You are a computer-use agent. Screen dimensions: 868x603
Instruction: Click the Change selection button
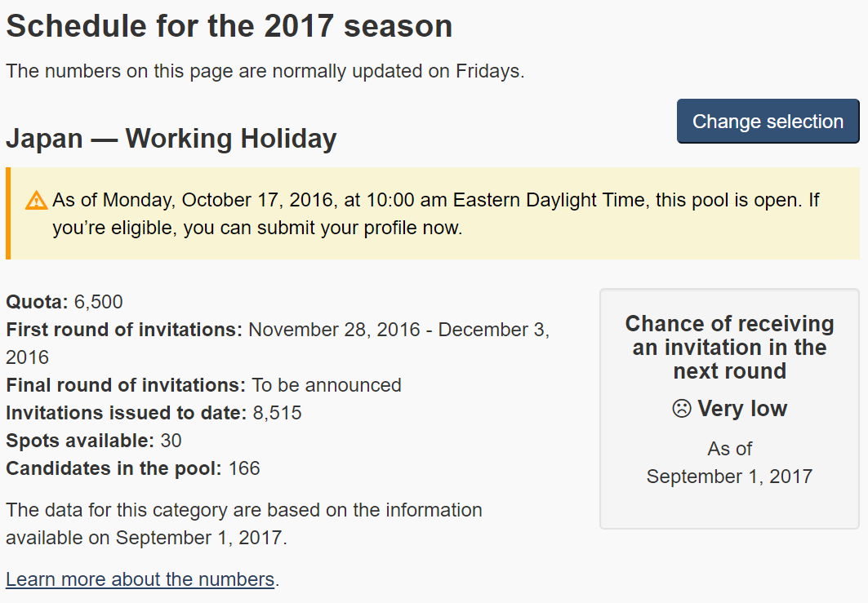point(768,121)
